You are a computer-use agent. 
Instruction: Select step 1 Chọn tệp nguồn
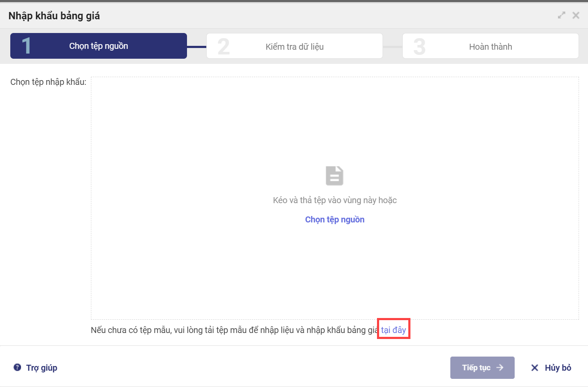(x=99, y=46)
